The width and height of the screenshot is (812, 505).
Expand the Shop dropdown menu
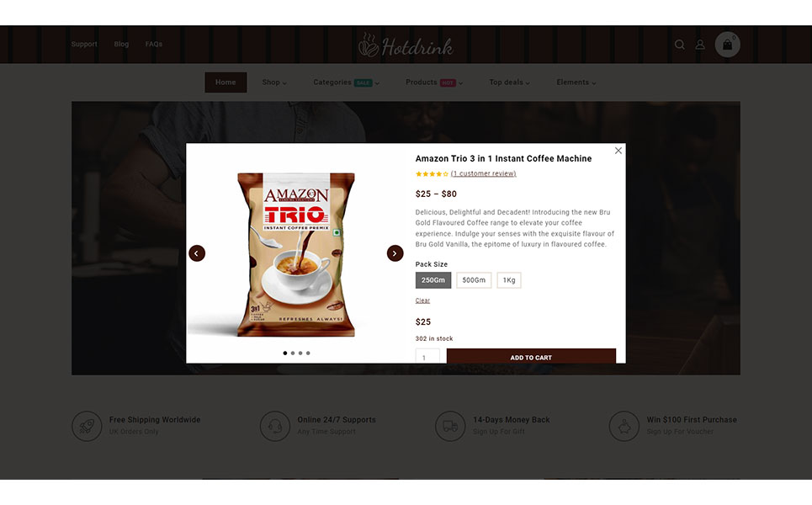coord(274,82)
